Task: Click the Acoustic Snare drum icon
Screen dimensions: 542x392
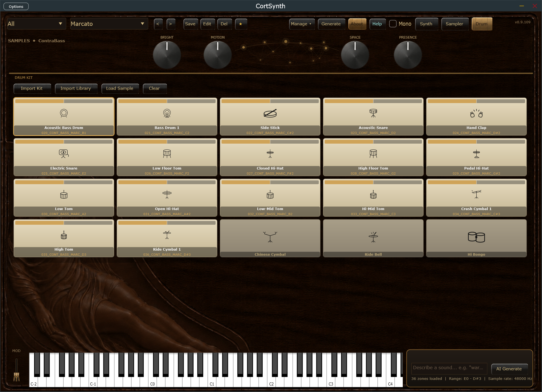Action: [373, 113]
